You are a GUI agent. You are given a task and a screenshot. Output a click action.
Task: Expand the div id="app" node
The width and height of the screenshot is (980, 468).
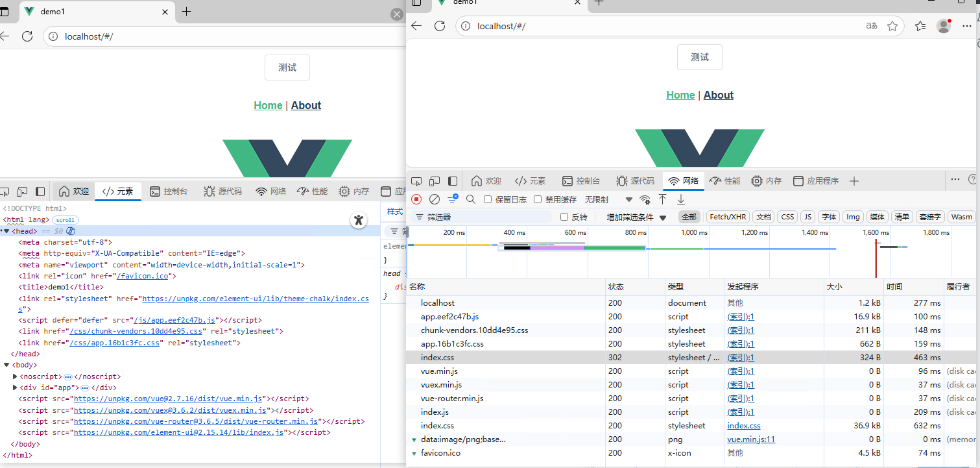coord(16,388)
